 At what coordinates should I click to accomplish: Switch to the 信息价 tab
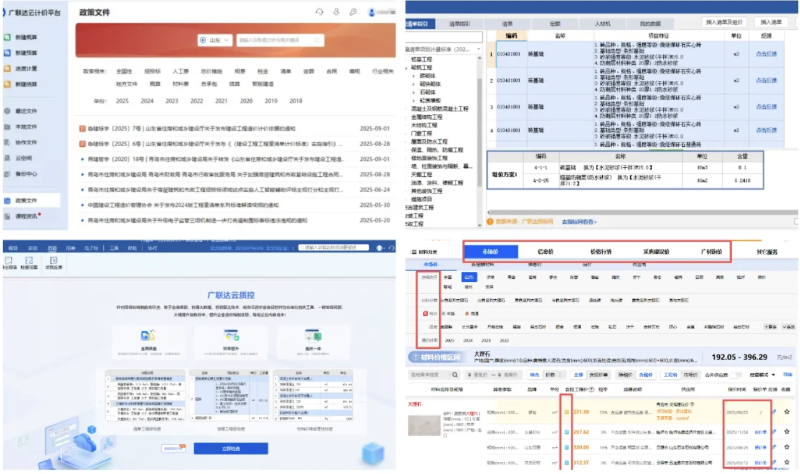[545, 252]
